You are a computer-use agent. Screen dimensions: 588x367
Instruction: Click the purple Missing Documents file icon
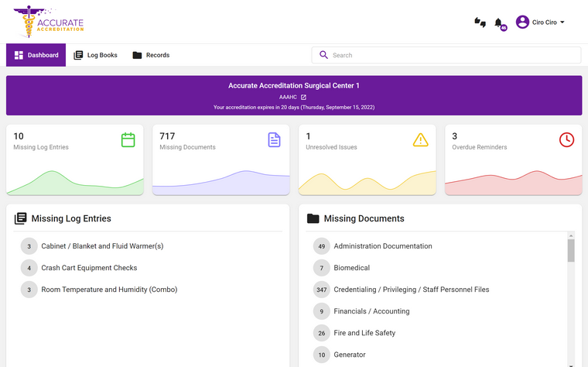[274, 139]
